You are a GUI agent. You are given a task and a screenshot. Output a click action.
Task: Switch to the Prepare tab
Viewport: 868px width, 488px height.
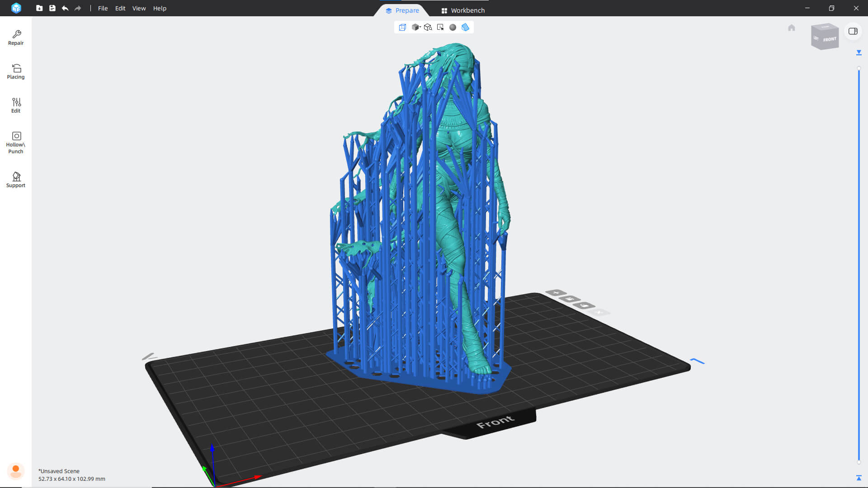click(402, 10)
